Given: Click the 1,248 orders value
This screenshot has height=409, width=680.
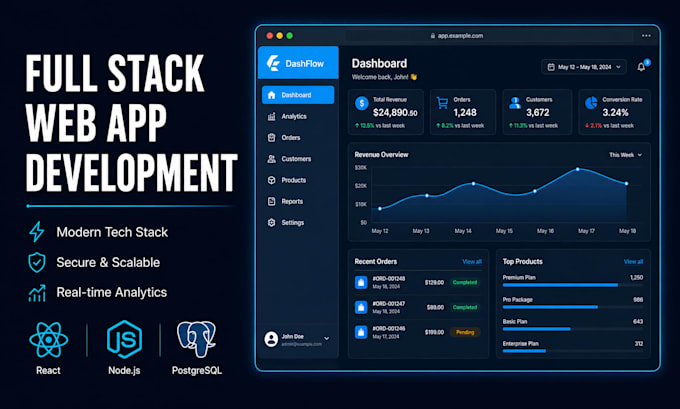Looking at the screenshot, I should click(x=465, y=113).
